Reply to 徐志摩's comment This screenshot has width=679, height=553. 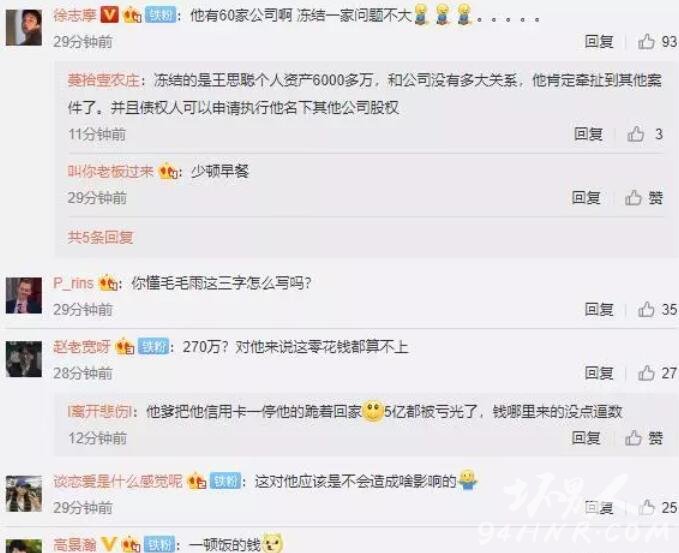tap(599, 42)
